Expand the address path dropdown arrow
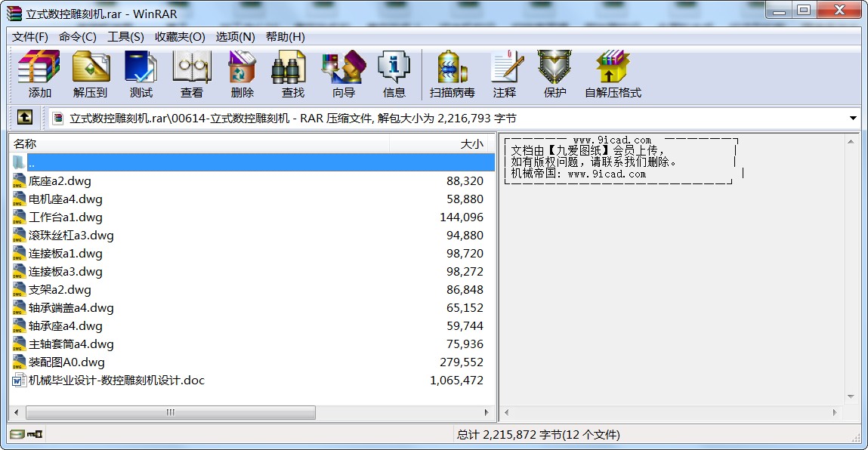Viewport: 868px width, 450px height. pyautogui.click(x=852, y=118)
